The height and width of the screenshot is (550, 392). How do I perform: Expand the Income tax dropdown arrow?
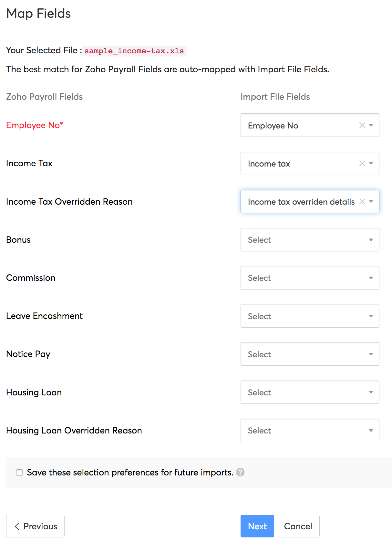(x=371, y=163)
